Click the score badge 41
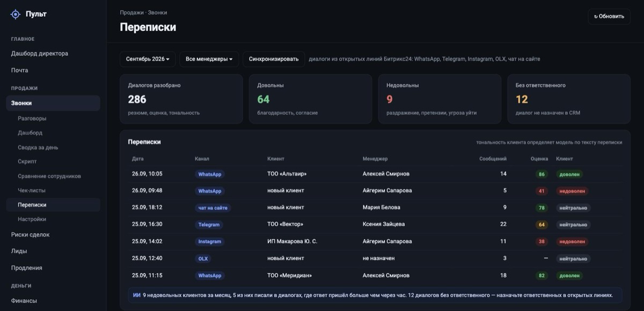Viewport: 644px width, 311px height. point(541,191)
